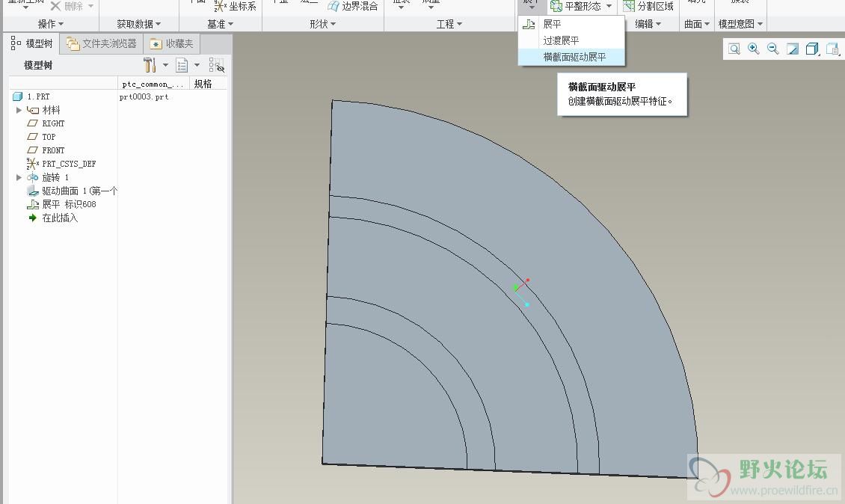Open the show list dropdown arrow

point(197,65)
